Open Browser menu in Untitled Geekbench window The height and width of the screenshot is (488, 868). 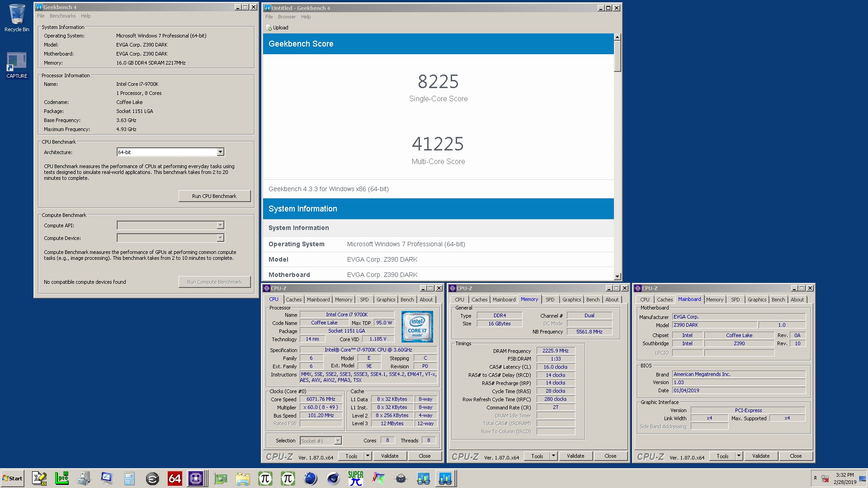click(x=287, y=17)
